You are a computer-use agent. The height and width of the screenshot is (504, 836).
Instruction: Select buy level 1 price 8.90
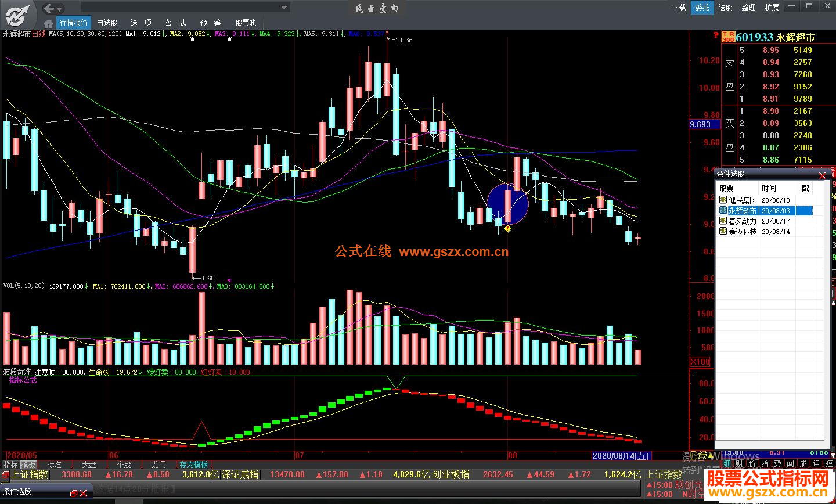pyautogui.click(x=771, y=111)
